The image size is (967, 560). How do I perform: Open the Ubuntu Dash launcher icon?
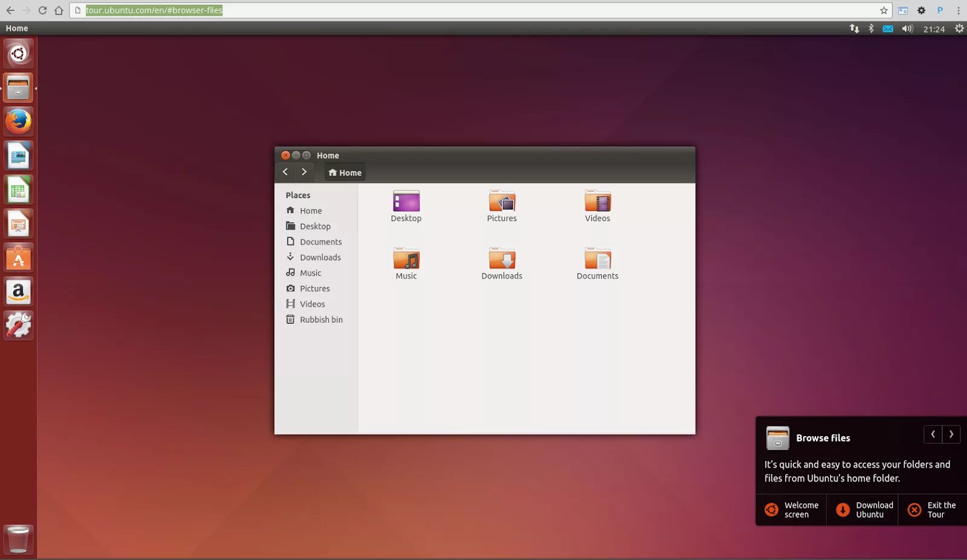tap(18, 54)
